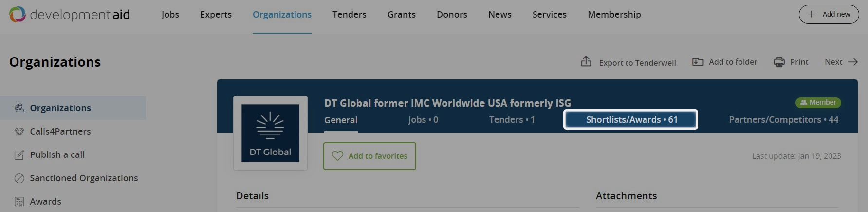868x212 pixels.
Task: Open the Membership page
Action: [614, 15]
